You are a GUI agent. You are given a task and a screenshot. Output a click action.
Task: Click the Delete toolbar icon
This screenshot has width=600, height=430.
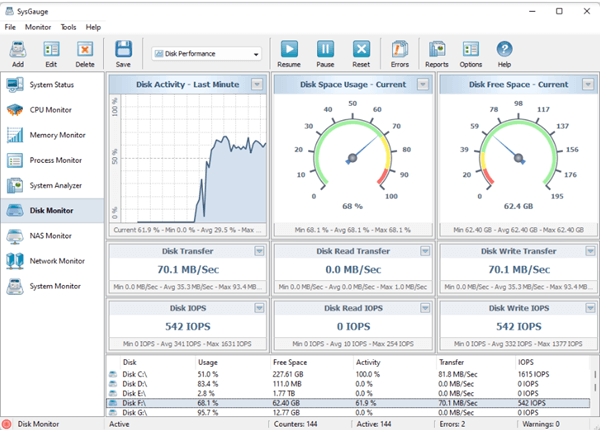85,50
